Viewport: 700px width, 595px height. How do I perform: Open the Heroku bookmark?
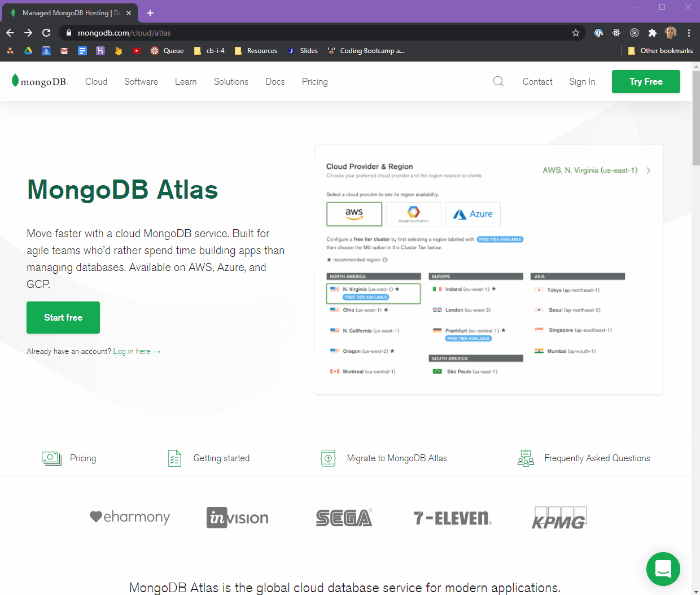100,51
